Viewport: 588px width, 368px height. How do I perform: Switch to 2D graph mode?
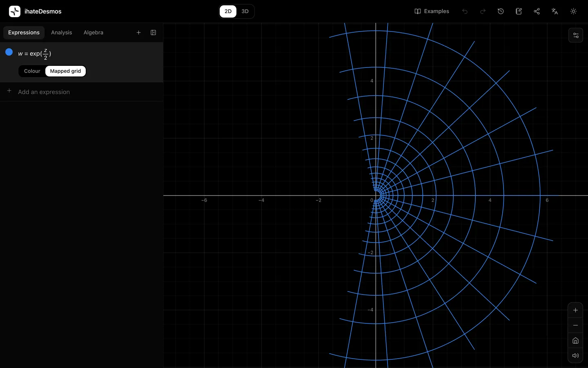point(228,11)
